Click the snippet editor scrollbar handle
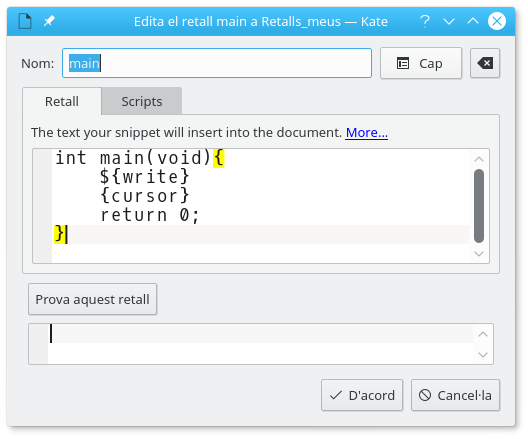The height and width of the screenshot is (439, 528). click(479, 206)
